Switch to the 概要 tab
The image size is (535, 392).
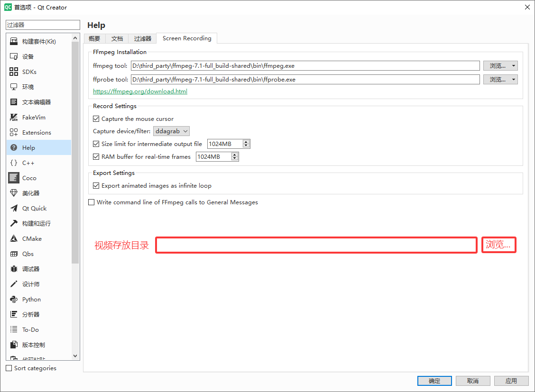94,39
